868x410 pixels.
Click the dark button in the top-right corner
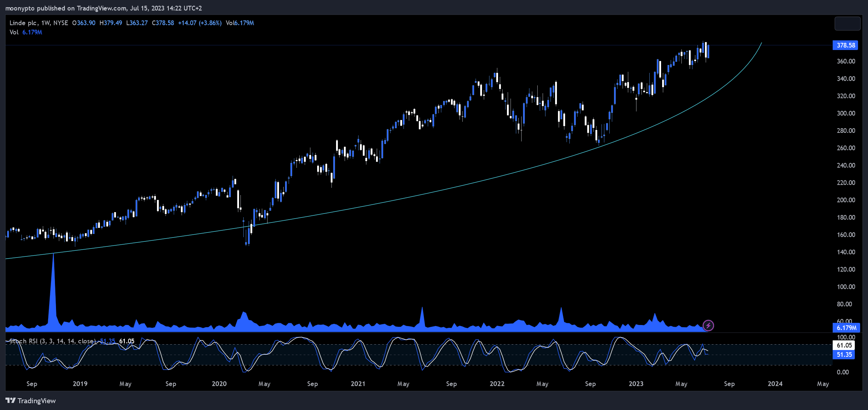[x=847, y=24]
